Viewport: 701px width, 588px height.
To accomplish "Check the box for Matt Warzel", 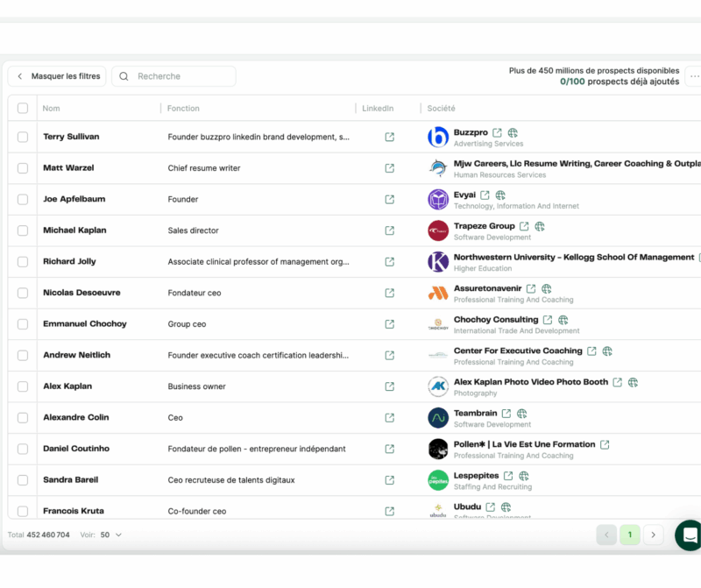I will tap(23, 168).
